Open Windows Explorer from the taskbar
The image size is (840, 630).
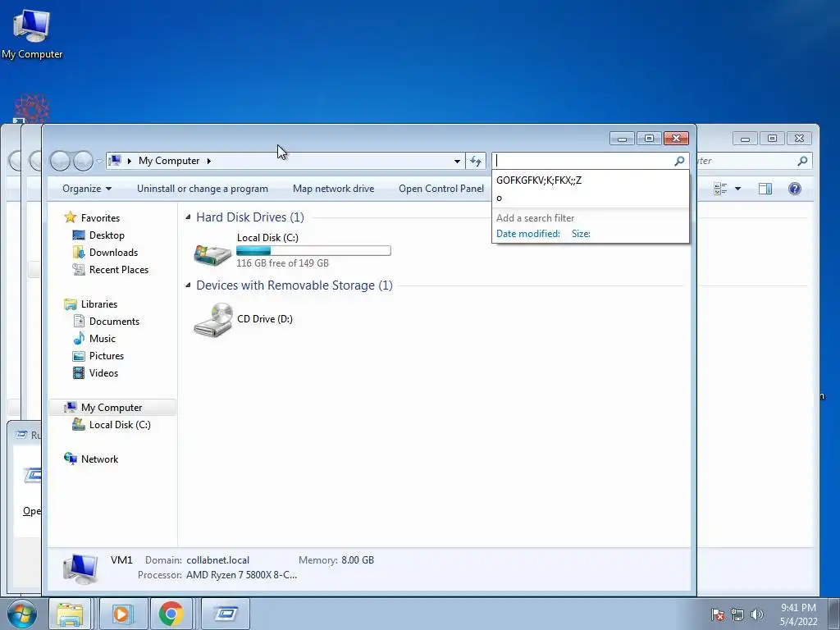pos(70,614)
